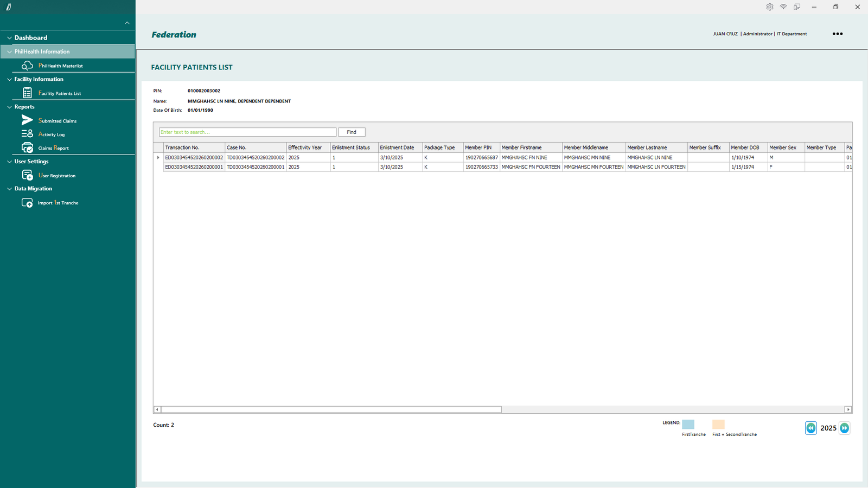The image size is (868, 488).
Task: Click the FirstTranche blue legend swatch
Action: click(x=688, y=425)
